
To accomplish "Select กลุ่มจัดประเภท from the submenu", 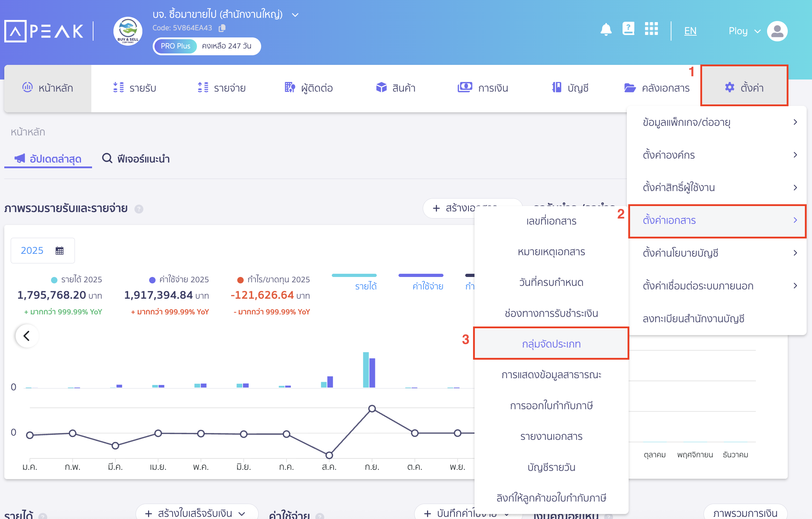I will (x=551, y=343).
